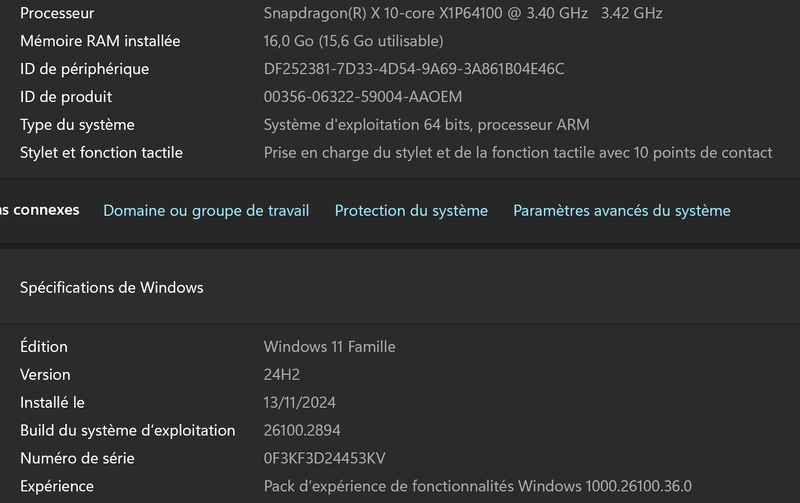
Task: Click the product ID value 00356-06322-59004-AAOEM
Action: pos(362,97)
